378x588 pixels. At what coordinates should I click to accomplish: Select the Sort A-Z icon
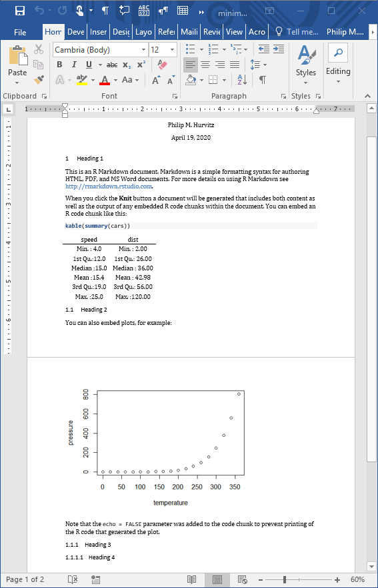coord(242,79)
